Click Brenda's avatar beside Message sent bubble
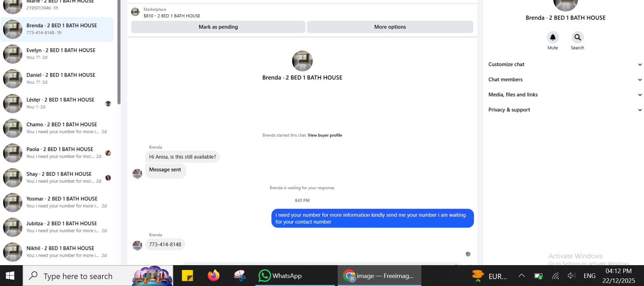644x286 pixels. (x=137, y=174)
